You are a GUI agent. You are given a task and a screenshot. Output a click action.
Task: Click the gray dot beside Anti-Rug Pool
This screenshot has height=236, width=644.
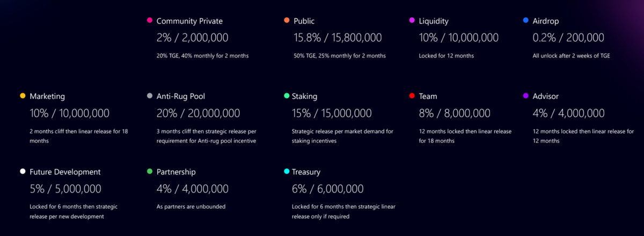(150, 96)
